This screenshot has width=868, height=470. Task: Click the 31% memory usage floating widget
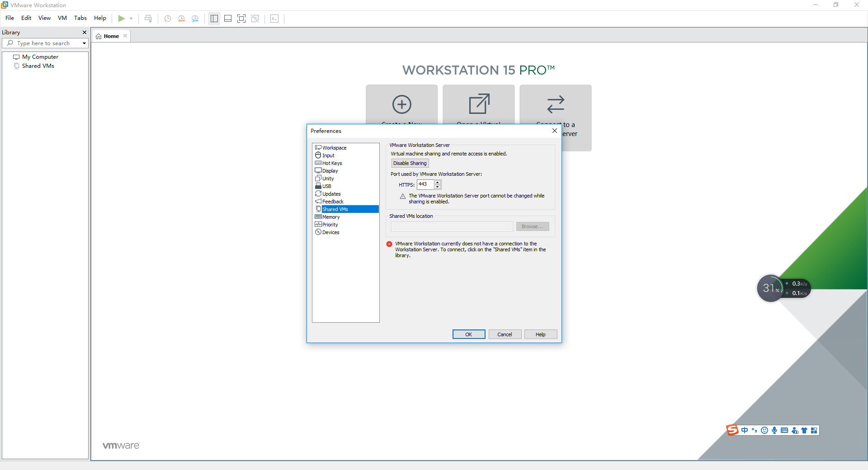[x=770, y=288]
